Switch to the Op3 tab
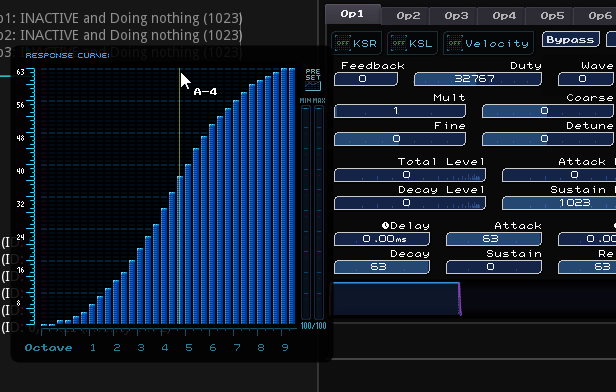This screenshot has height=392, width=616. click(x=456, y=16)
